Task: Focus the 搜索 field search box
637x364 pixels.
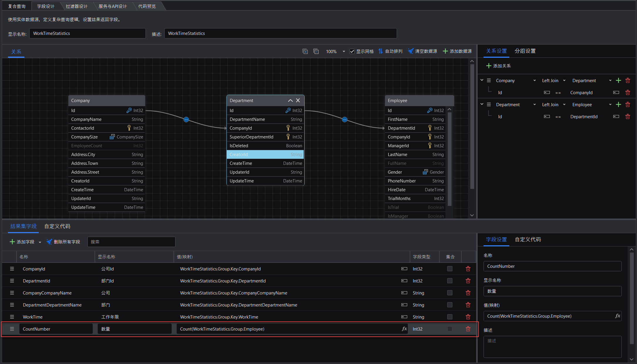Action: tap(131, 242)
